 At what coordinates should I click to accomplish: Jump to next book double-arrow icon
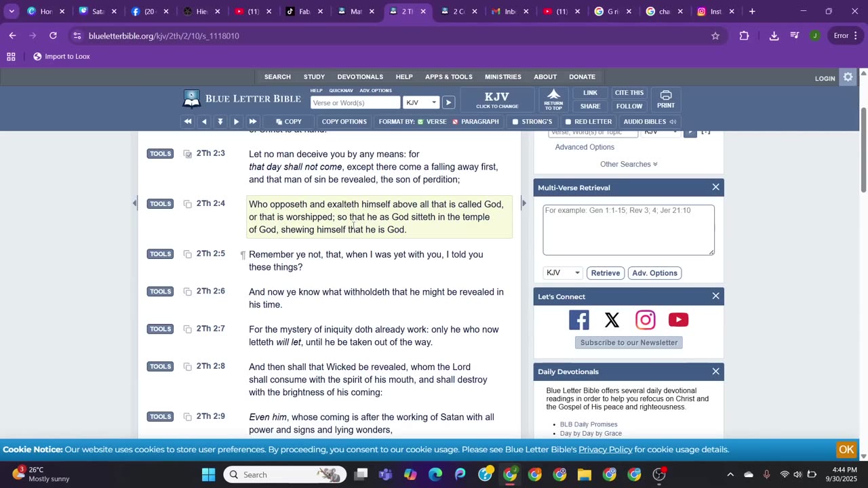tap(252, 122)
